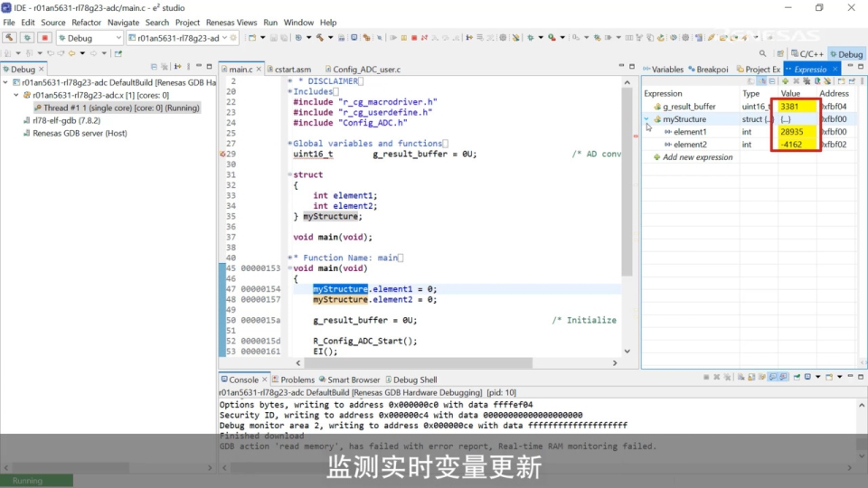Click the Suspend pause toolbar icon
This screenshot has height=488, width=868.
[x=403, y=38]
